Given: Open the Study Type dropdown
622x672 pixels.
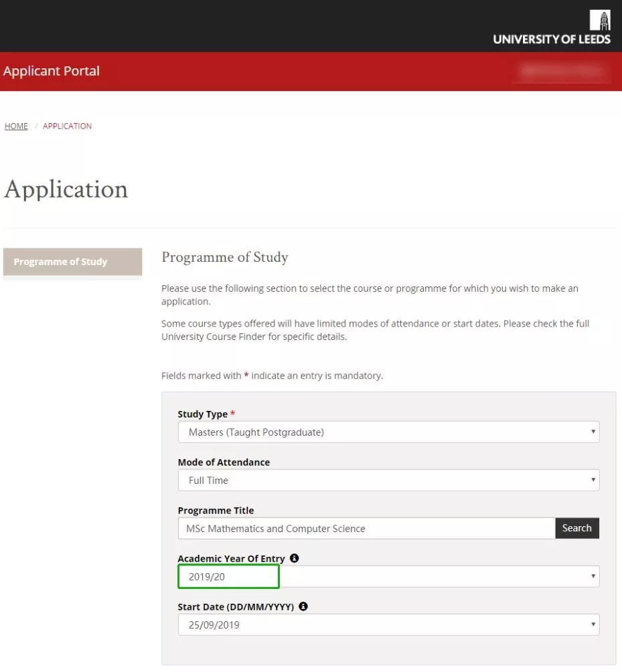Looking at the screenshot, I should [388, 432].
